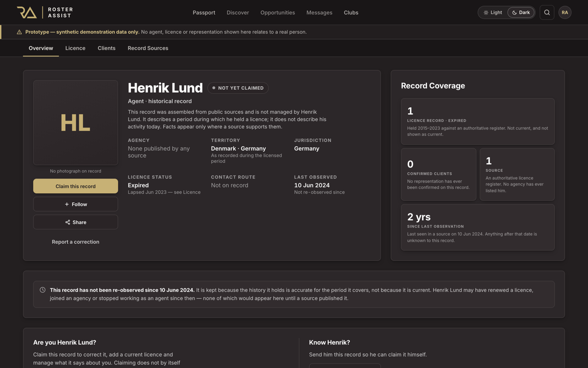
Task: Select the Overview tab
Action: pyautogui.click(x=41, y=48)
